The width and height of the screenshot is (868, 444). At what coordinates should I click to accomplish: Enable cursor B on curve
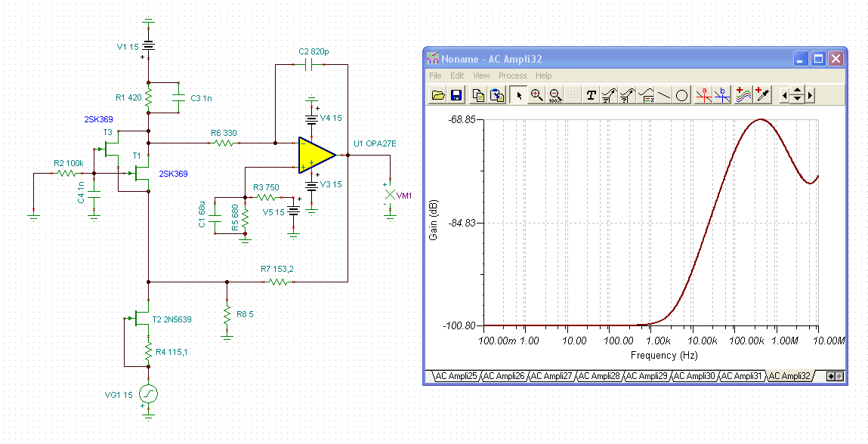point(722,95)
